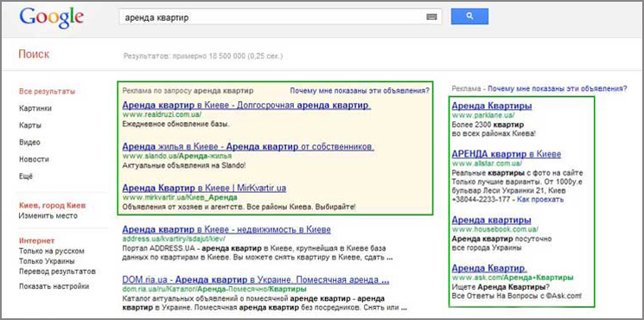Open DOM.ria.ua Аренда квартир в Украине result
644x320 pixels.
coord(256,280)
